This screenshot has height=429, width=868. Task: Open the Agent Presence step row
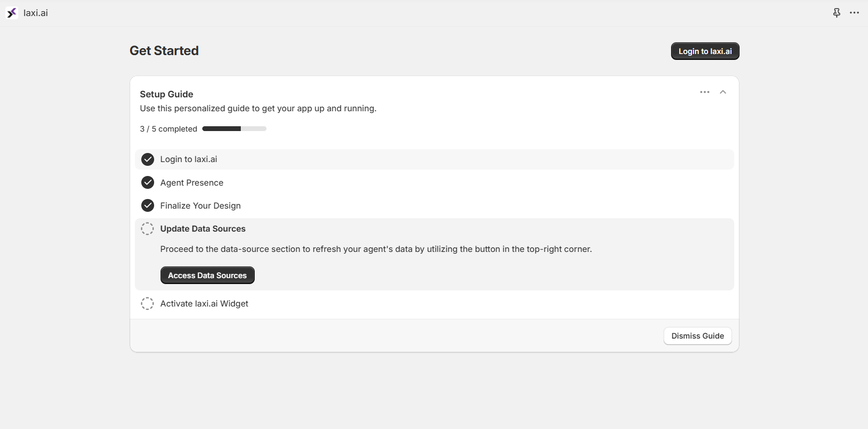192,182
